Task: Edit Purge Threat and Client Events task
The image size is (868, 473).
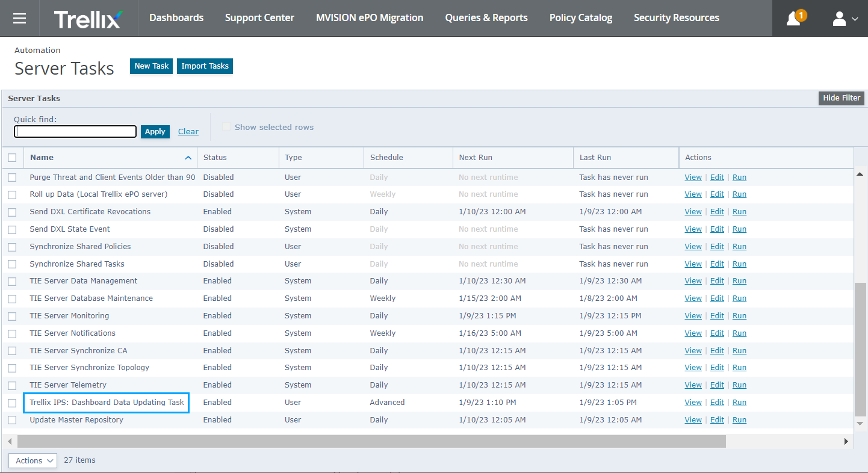Action: [717, 178]
